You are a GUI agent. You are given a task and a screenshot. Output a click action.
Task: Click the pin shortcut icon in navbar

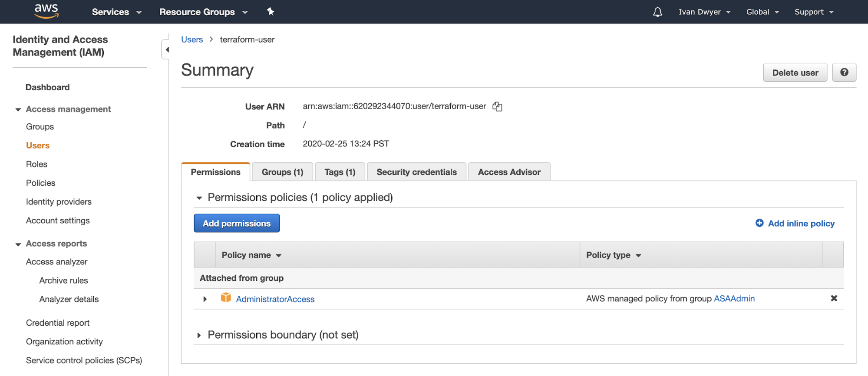click(271, 12)
